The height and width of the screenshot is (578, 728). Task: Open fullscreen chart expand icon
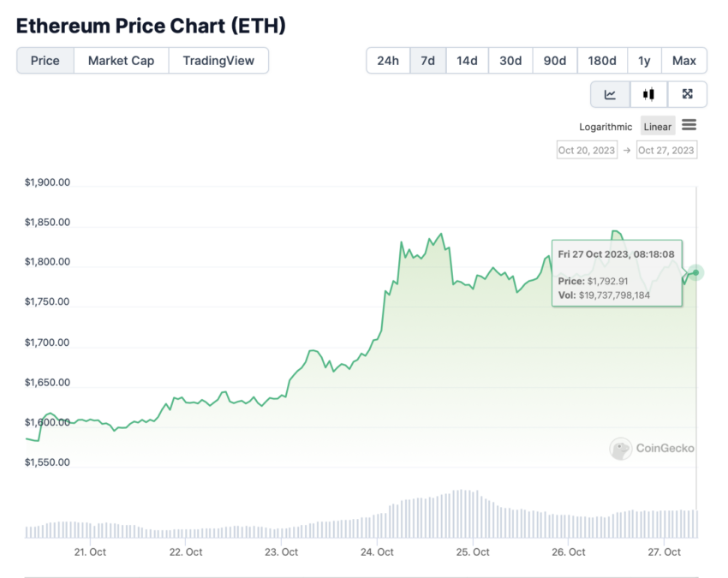[x=687, y=94]
